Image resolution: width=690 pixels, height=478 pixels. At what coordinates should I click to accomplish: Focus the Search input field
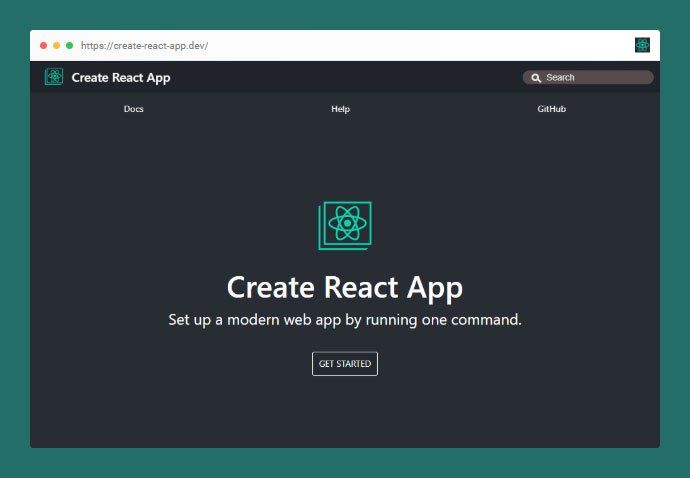(x=588, y=77)
